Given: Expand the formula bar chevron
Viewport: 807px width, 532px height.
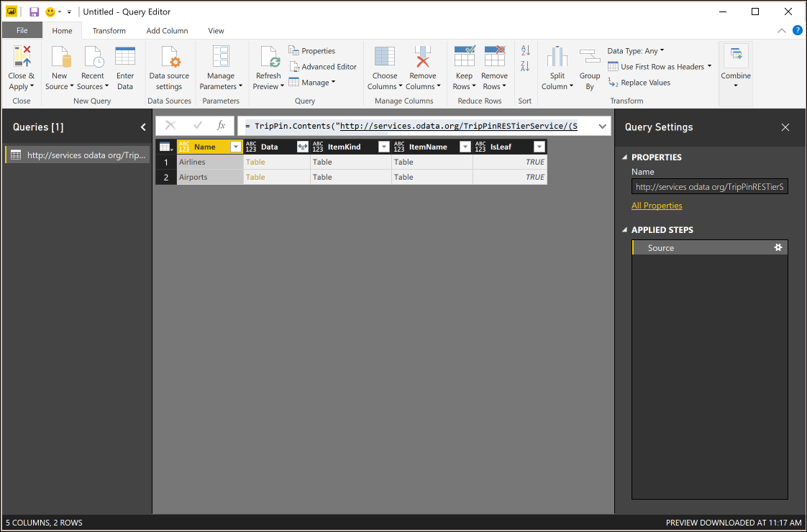Looking at the screenshot, I should click(x=602, y=126).
